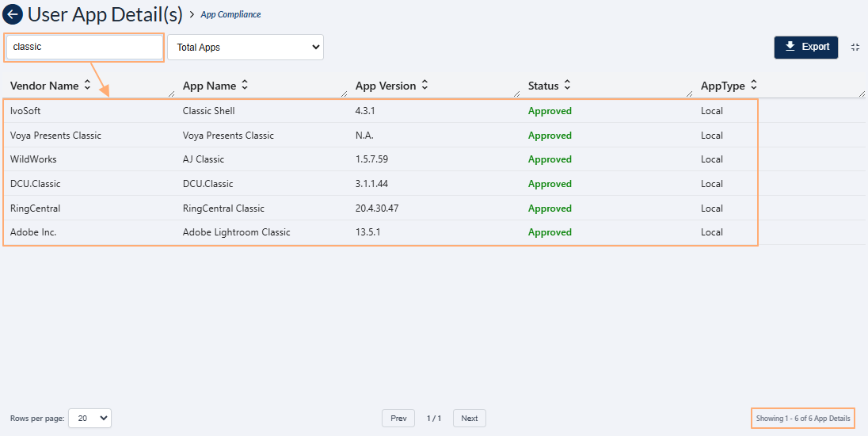
Task: Click Approved status for AJ Classic
Action: tap(550, 159)
